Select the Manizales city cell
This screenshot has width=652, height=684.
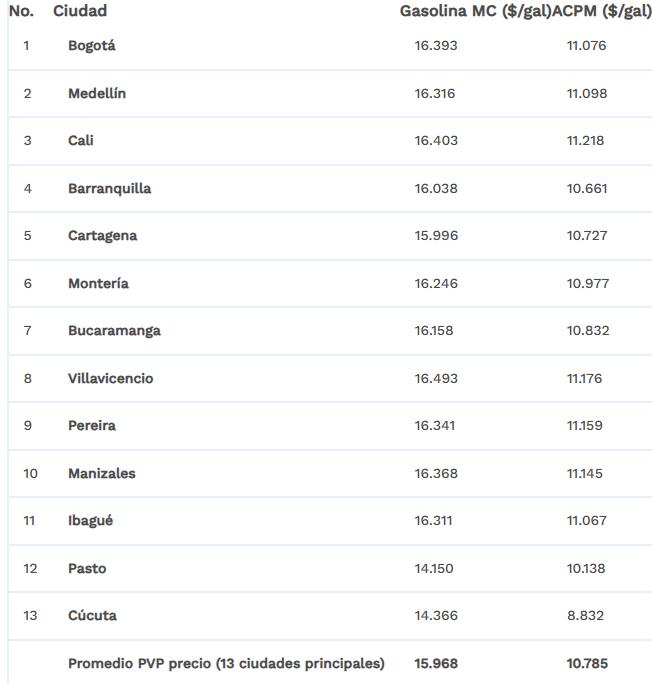[x=102, y=473]
